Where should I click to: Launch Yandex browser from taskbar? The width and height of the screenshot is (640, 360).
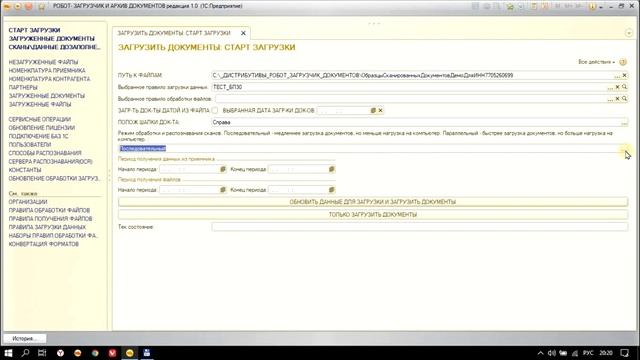[60, 353]
